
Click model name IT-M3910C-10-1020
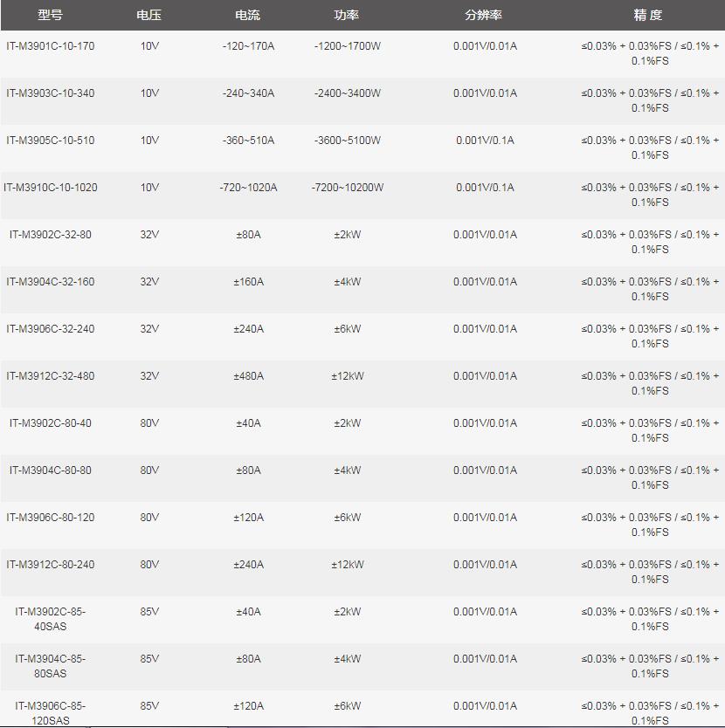(50, 188)
